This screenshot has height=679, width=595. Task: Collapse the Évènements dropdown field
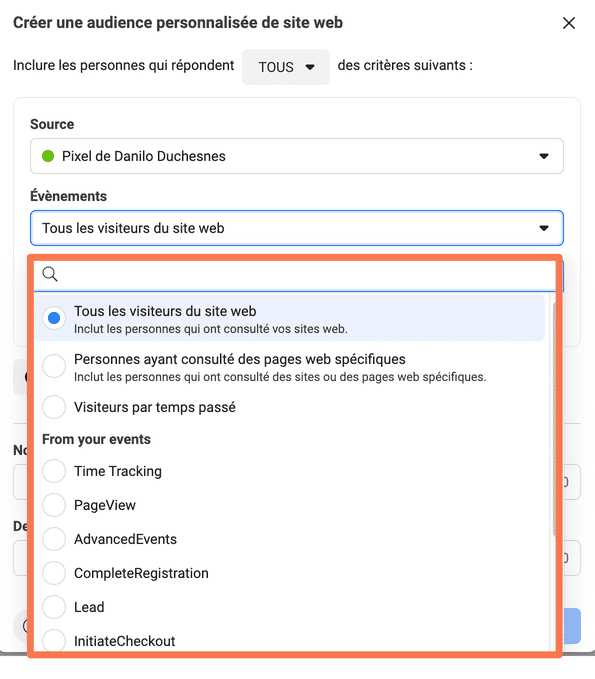click(297, 228)
